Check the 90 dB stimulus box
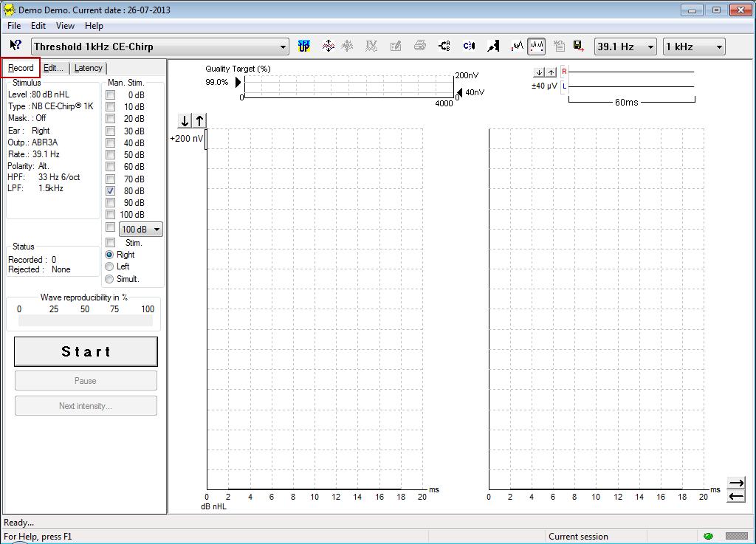 [111, 203]
